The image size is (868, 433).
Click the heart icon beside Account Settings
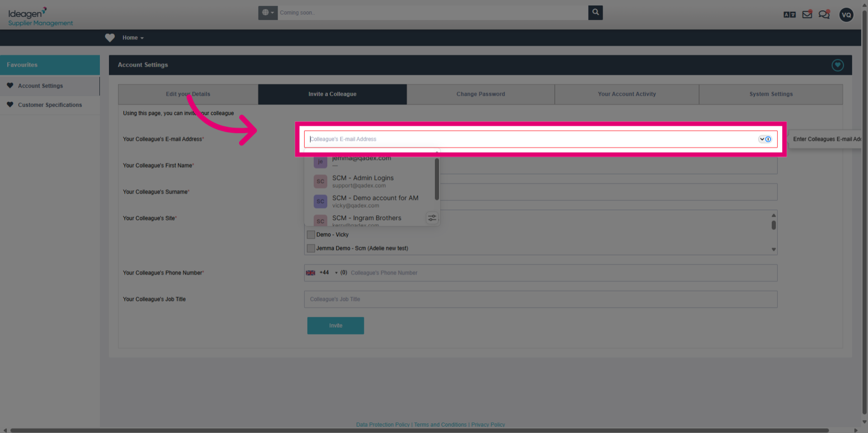pos(10,86)
